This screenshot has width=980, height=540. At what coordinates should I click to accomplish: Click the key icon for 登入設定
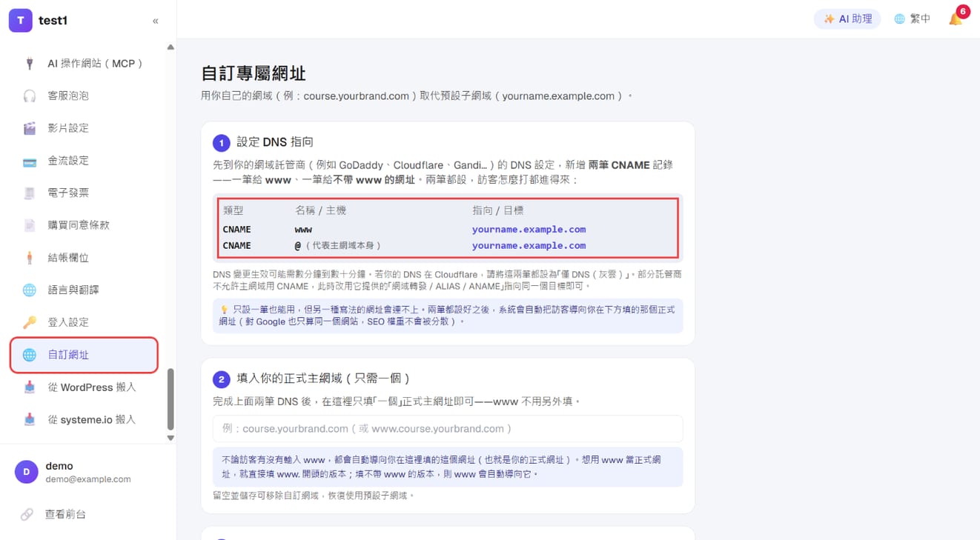click(30, 322)
